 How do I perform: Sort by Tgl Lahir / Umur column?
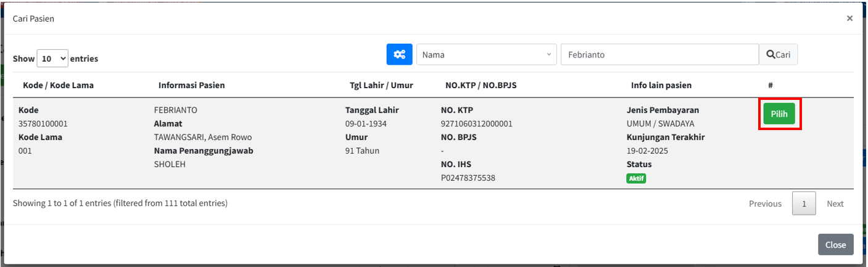381,85
